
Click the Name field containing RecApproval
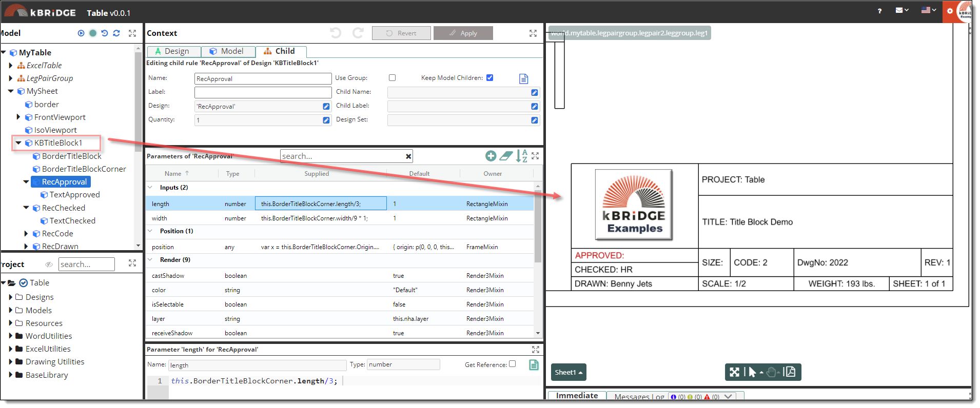tap(263, 79)
